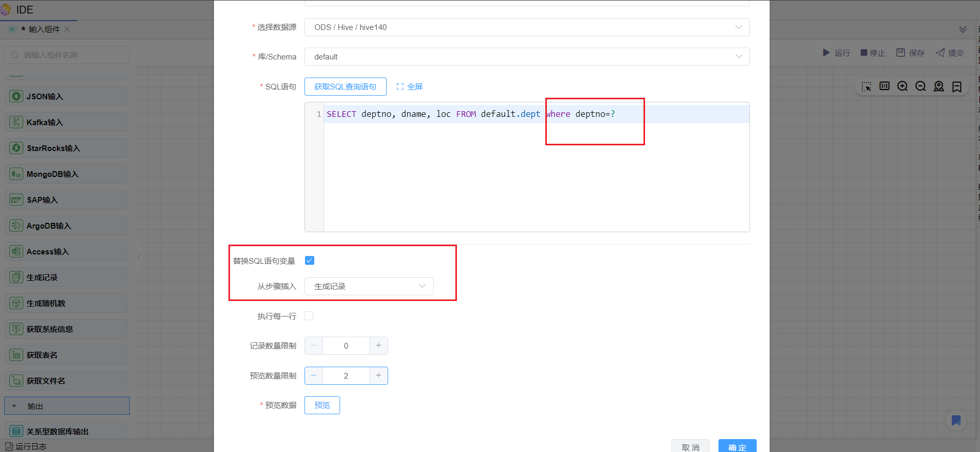Viewport: 980px width, 452px height.
Task: Save the job with 保存
Action: click(910, 53)
